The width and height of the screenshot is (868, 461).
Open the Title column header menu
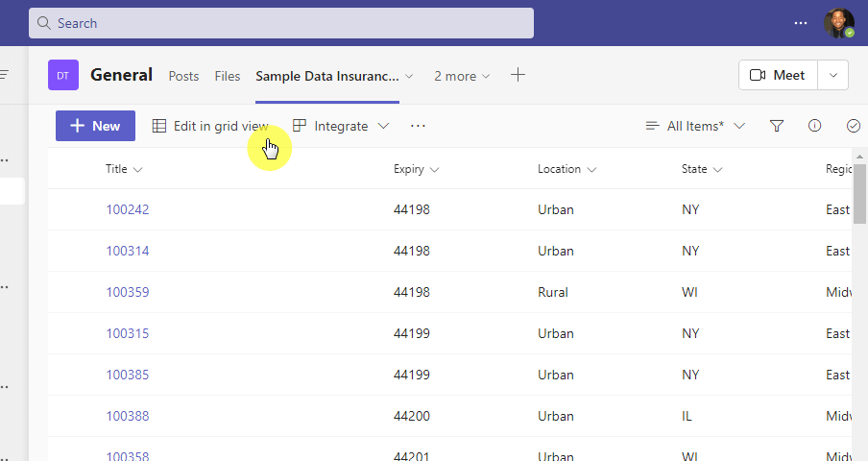coord(124,169)
